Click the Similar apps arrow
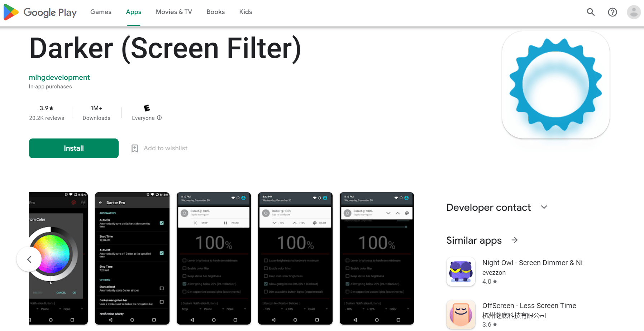This screenshot has width=644, height=331. tap(515, 240)
